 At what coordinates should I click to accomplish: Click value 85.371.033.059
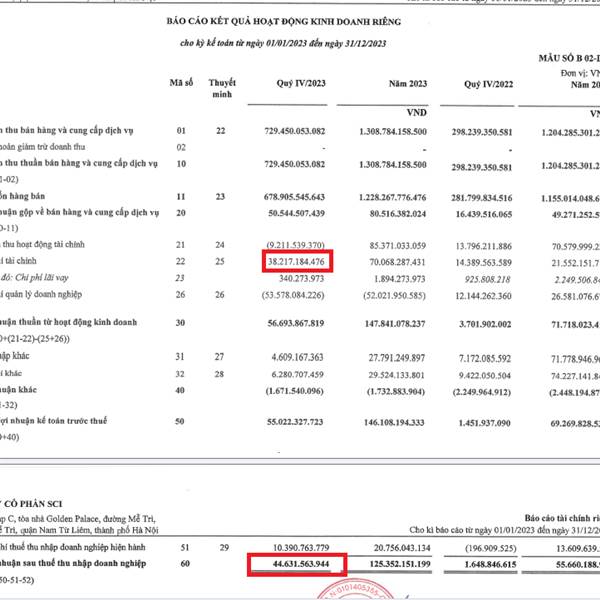[398, 246]
